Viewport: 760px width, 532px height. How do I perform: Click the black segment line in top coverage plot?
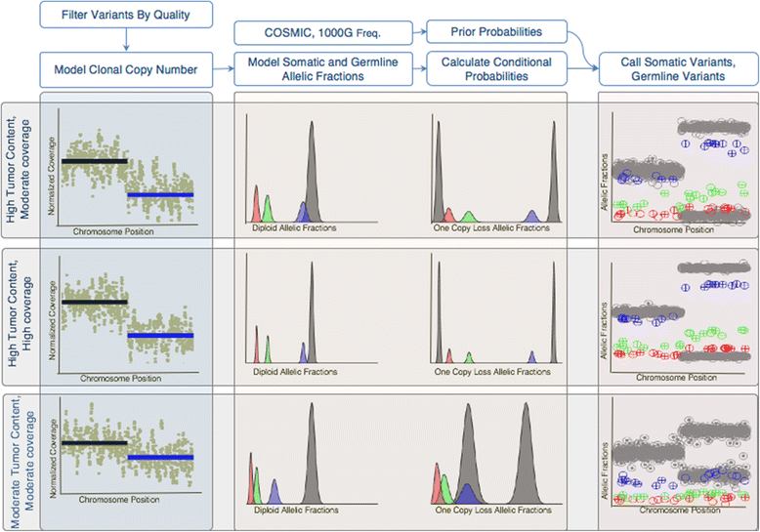[93, 160]
